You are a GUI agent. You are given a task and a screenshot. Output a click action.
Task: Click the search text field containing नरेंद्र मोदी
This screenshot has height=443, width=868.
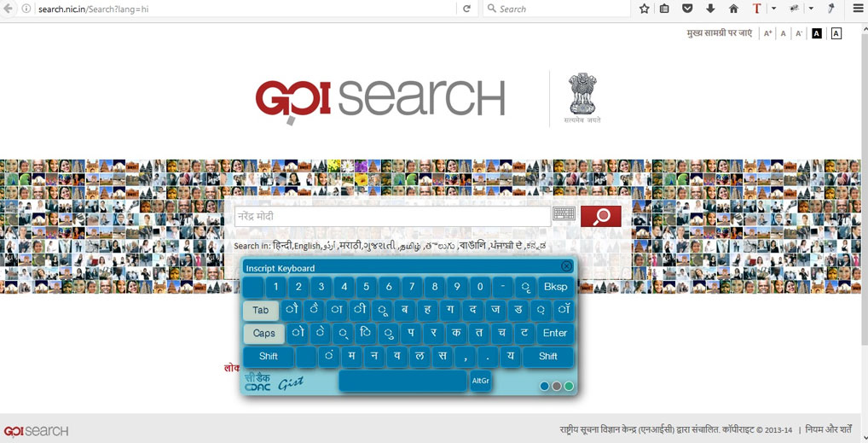click(x=392, y=216)
